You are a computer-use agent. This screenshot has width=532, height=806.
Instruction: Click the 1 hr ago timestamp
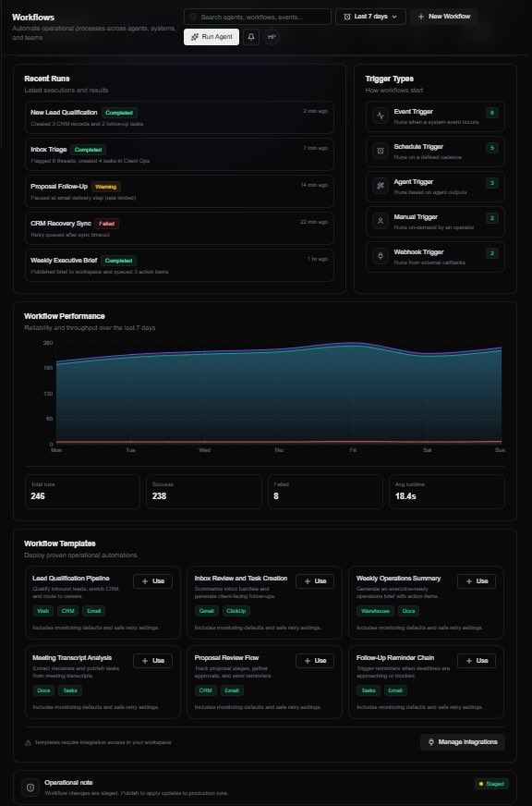[318, 259]
